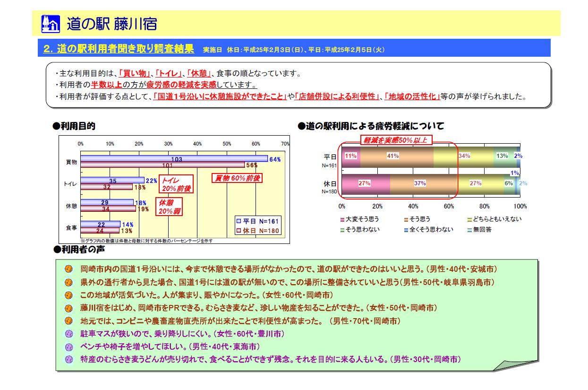This screenshot has height=390, width=588.
Task: Click the smiley icon beside the コンビニ comment
Action: [68, 321]
